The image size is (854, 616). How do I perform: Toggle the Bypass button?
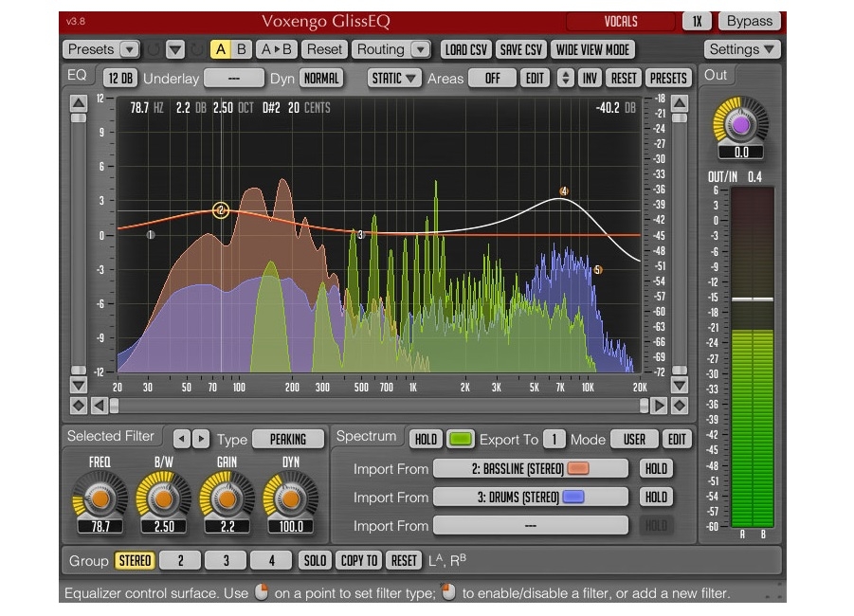coord(749,21)
